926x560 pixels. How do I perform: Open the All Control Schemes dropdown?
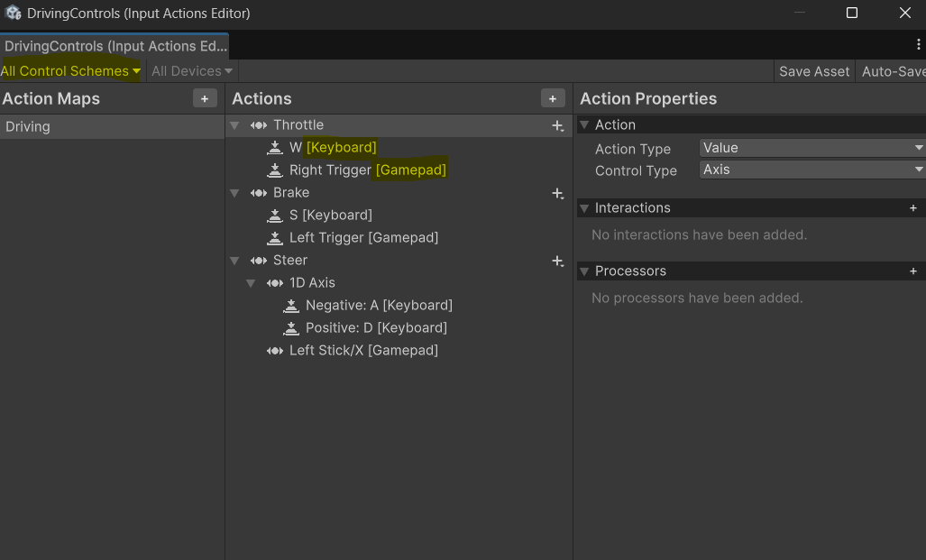71,71
